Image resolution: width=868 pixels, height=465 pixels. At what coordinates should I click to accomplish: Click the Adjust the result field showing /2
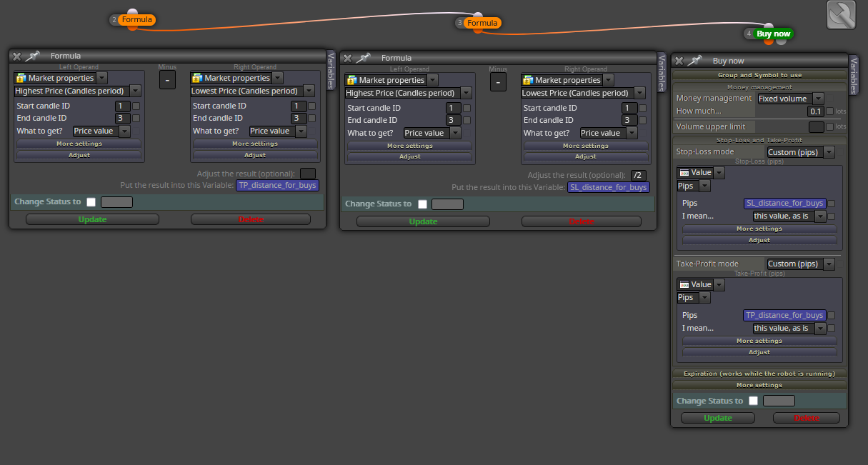tap(639, 175)
